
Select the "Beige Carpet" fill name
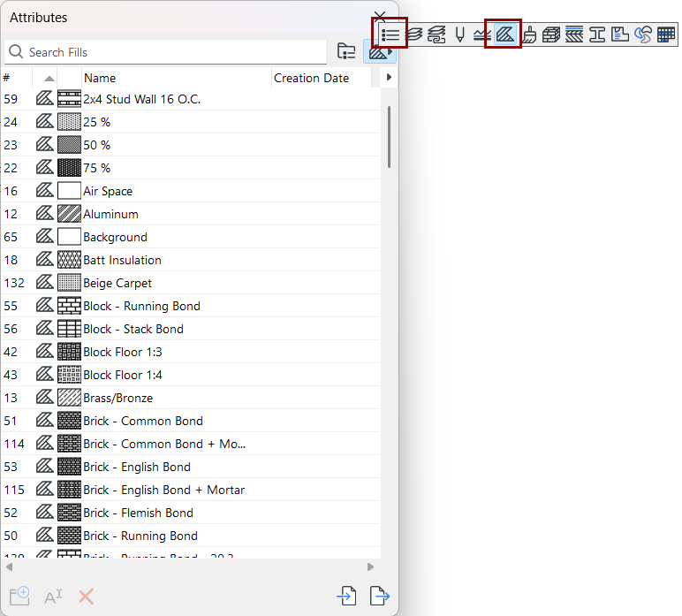pyautogui.click(x=117, y=283)
